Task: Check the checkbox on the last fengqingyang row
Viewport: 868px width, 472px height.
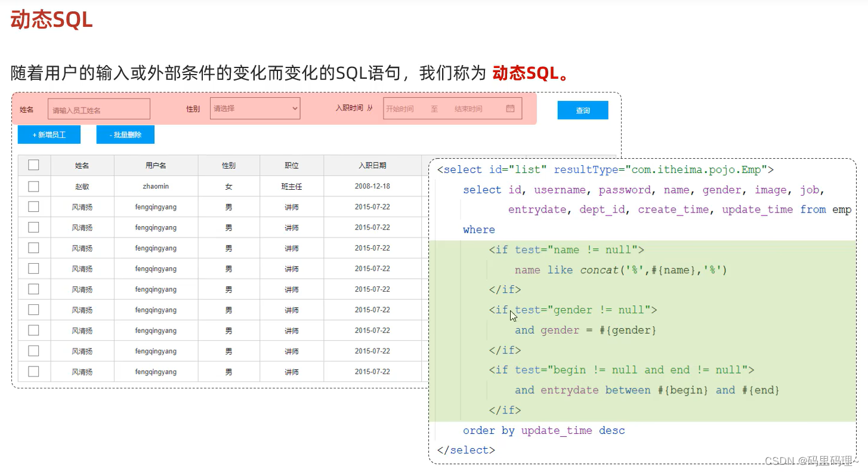Action: coord(34,371)
